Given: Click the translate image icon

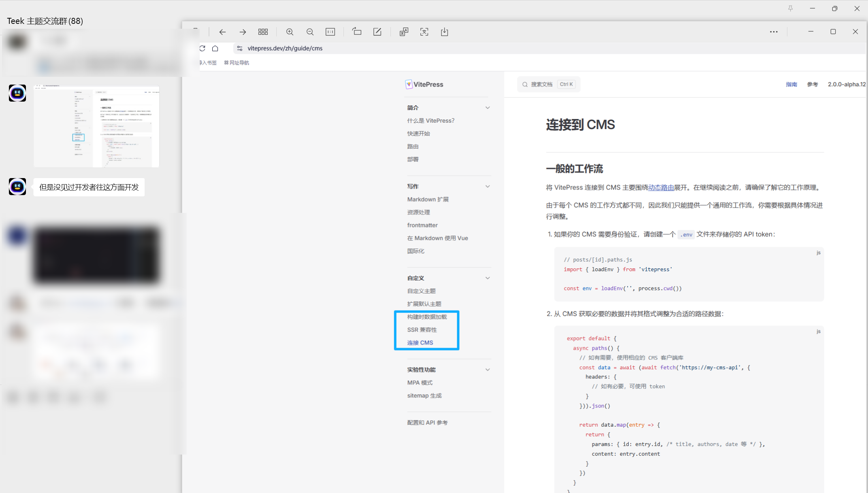Looking at the screenshot, I should [404, 32].
